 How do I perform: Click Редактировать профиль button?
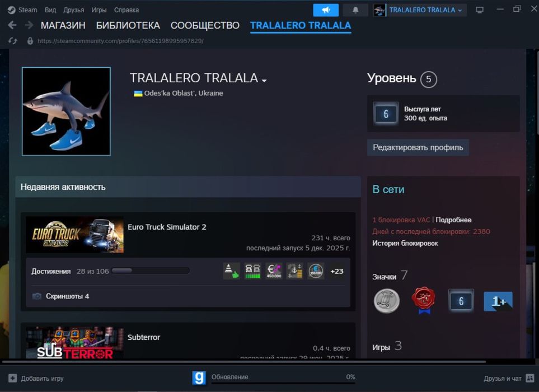[418, 147]
